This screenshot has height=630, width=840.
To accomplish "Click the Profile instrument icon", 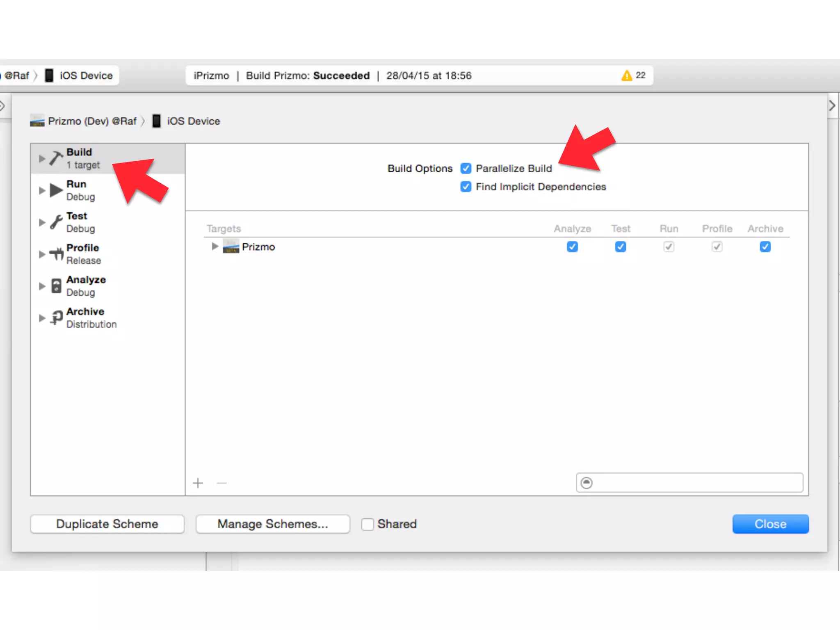I will [56, 254].
